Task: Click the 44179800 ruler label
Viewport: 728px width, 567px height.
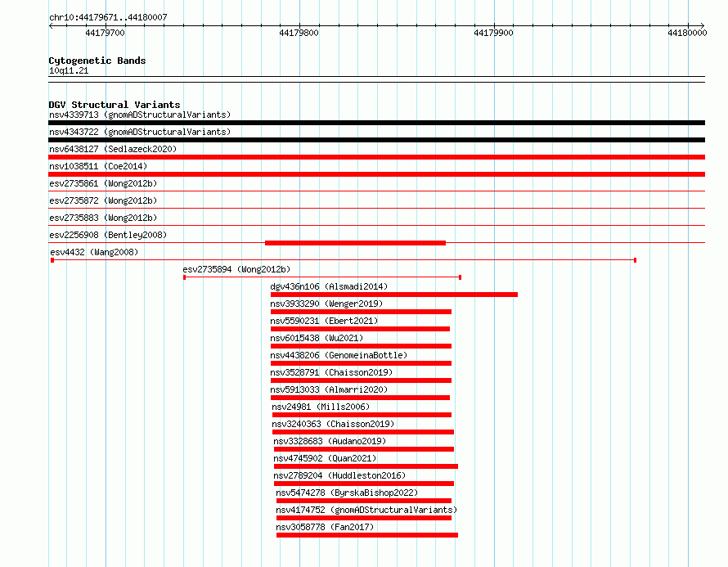Action: [x=299, y=33]
